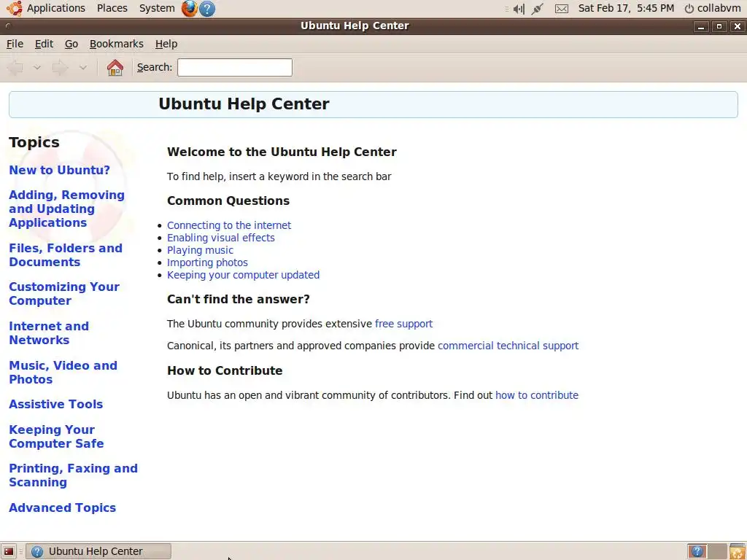Follow commercial technical support link

tap(508, 346)
